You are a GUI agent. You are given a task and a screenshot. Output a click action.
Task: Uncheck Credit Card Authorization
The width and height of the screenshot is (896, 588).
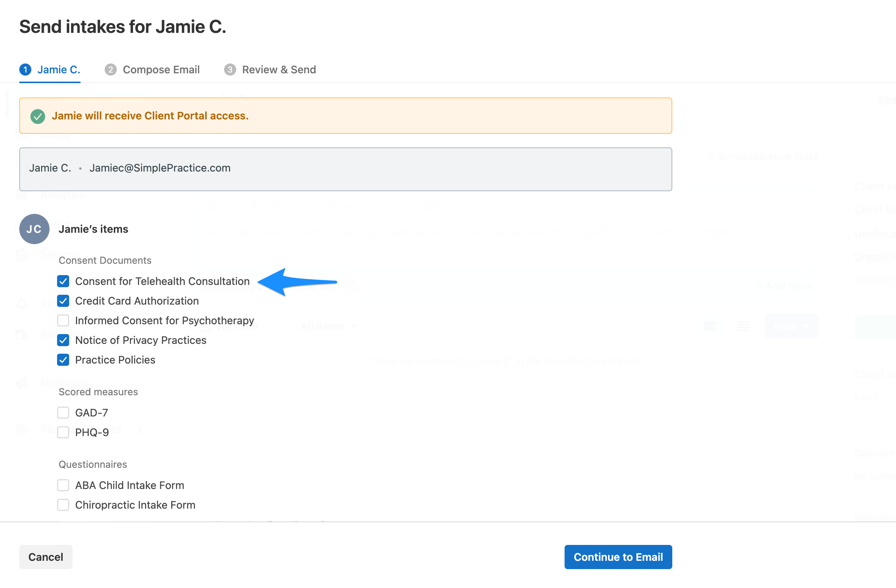(x=63, y=301)
